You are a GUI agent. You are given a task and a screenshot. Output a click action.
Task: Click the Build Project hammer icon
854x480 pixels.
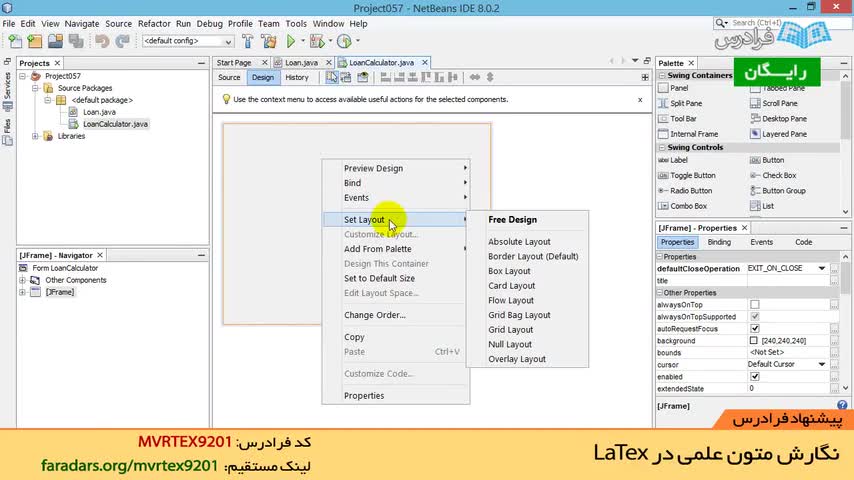(x=247, y=41)
